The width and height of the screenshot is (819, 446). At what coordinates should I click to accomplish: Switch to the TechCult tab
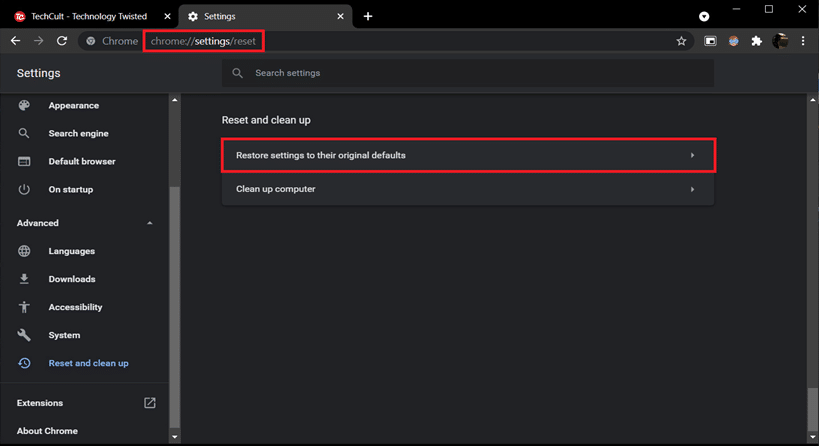pyautogui.click(x=88, y=16)
